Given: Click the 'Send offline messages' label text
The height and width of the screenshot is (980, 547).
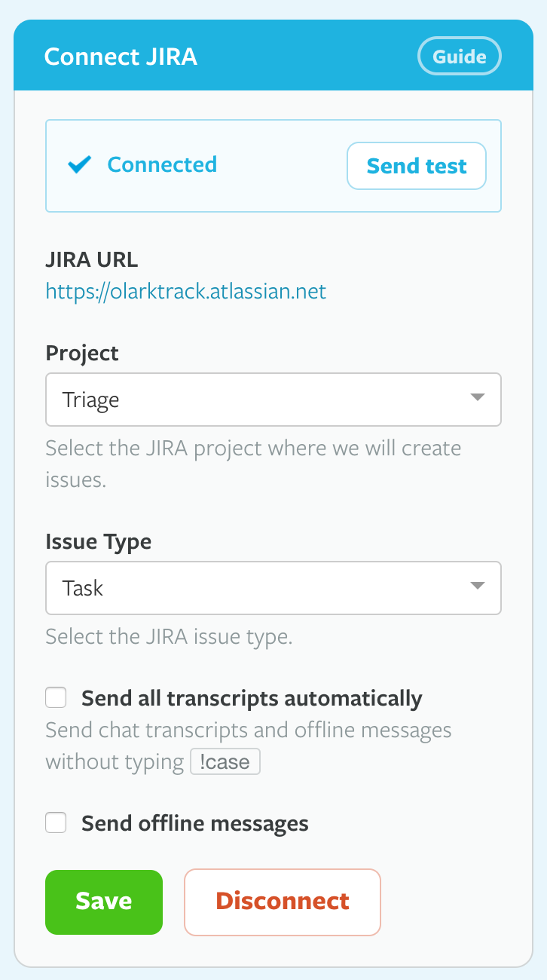Looking at the screenshot, I should pos(195,823).
